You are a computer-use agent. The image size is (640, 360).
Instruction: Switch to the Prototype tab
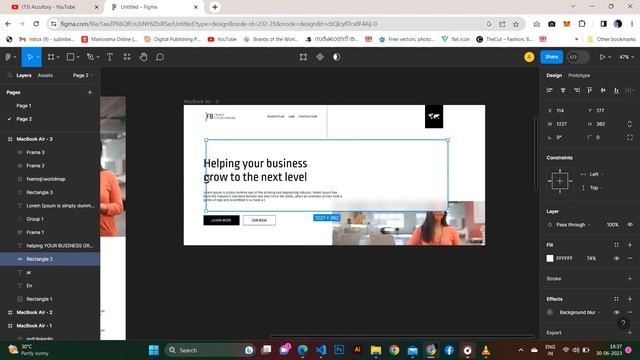579,76
